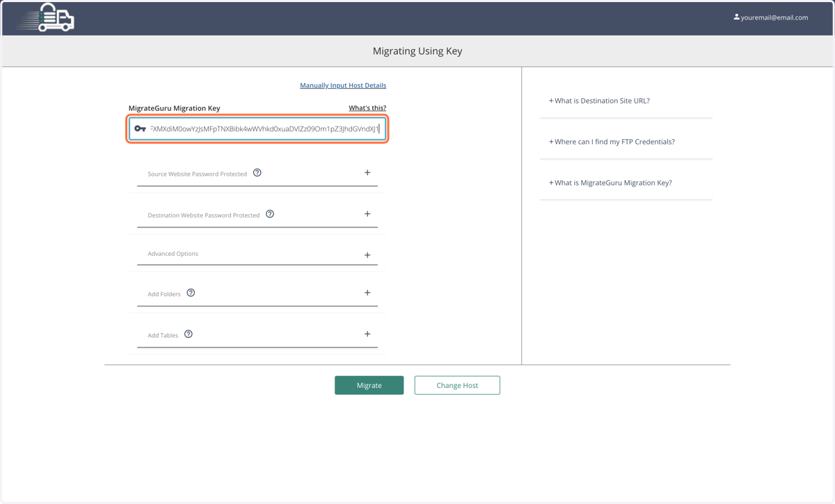Click the MigrateGuru truck logo
This screenshot has height=504, width=835.
tap(46, 17)
